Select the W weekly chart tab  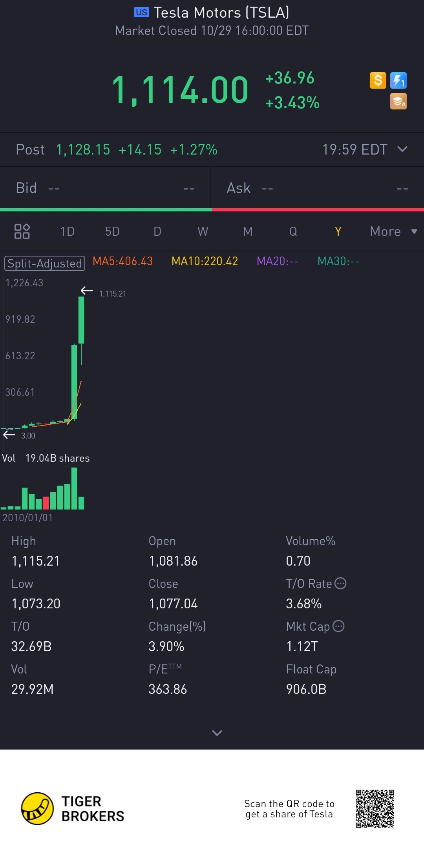tap(203, 231)
